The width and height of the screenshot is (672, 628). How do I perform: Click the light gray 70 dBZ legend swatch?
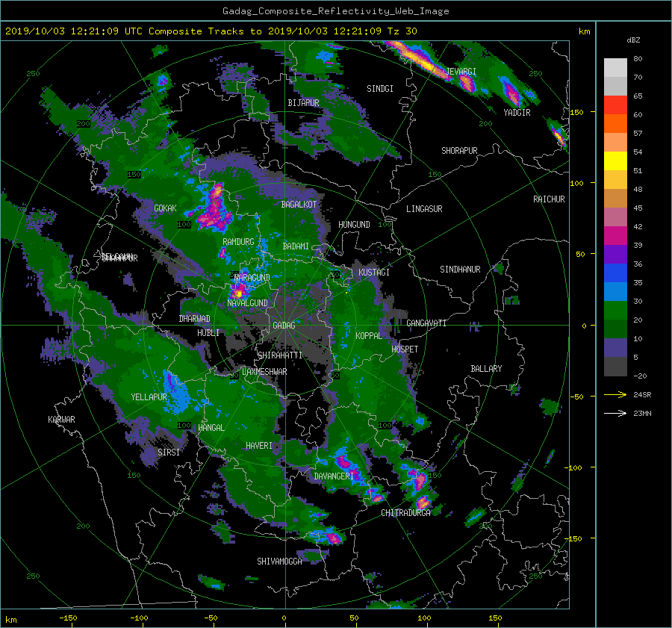click(615, 68)
